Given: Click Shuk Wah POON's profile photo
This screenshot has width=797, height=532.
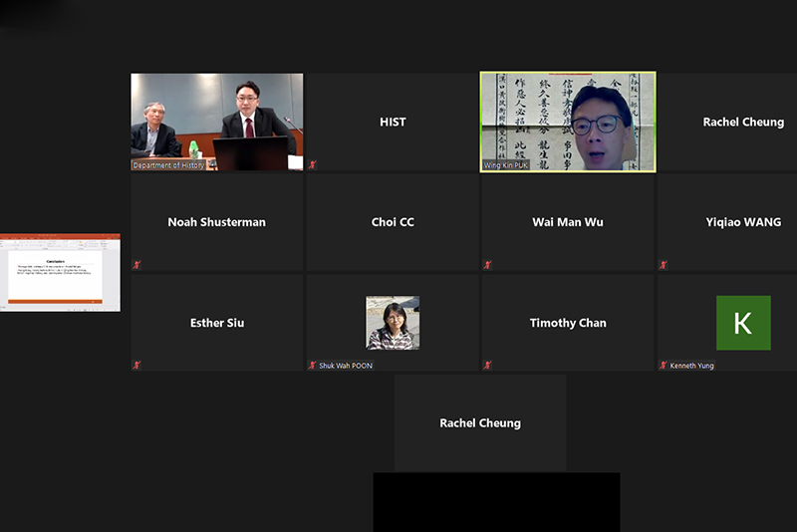Looking at the screenshot, I should 393,322.
